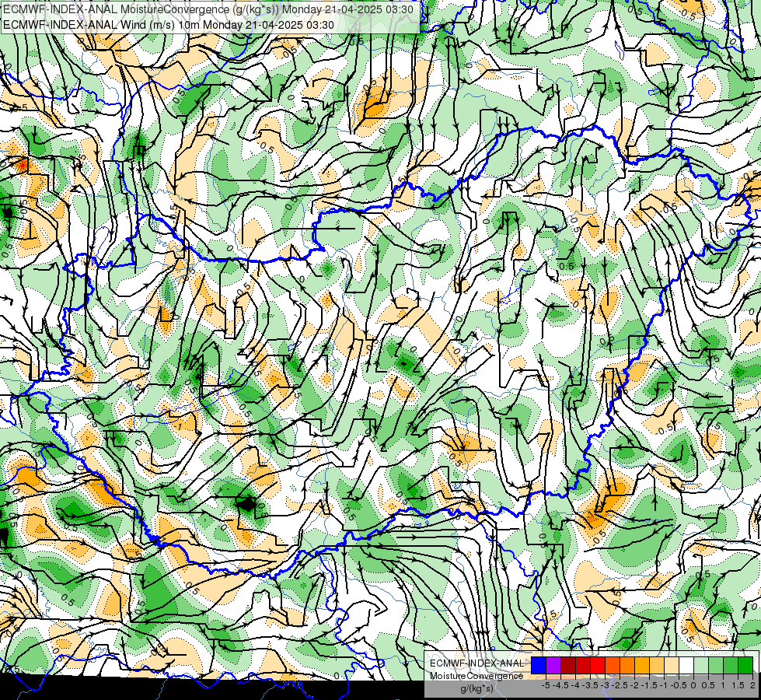The height and width of the screenshot is (700, 761).
Task: Click the Wind (m/s) 10m title line
Action: coord(169,24)
